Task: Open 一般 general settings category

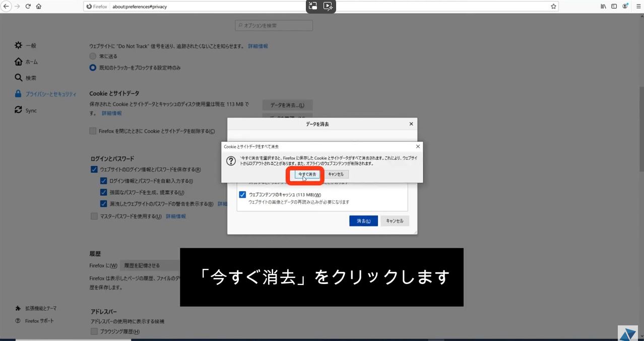Action: coord(25,45)
